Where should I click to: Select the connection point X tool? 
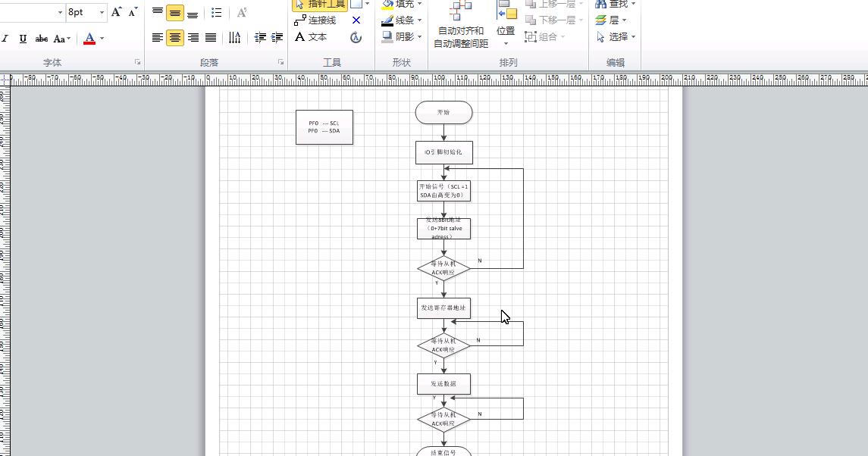356,20
